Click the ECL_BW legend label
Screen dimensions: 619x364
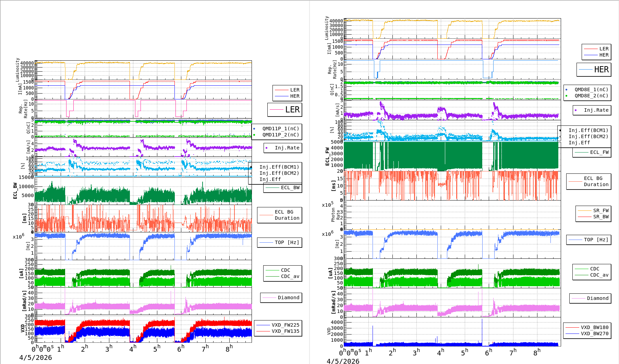[x=290, y=187]
